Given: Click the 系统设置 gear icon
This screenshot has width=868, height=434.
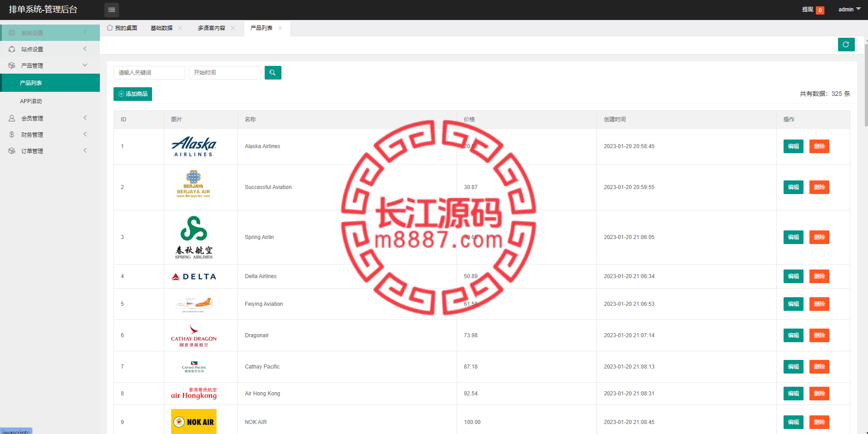Looking at the screenshot, I should pyautogui.click(x=12, y=33).
